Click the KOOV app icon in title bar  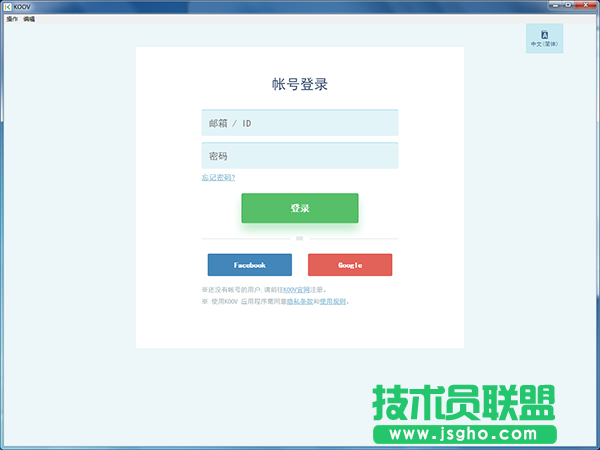(7, 7)
